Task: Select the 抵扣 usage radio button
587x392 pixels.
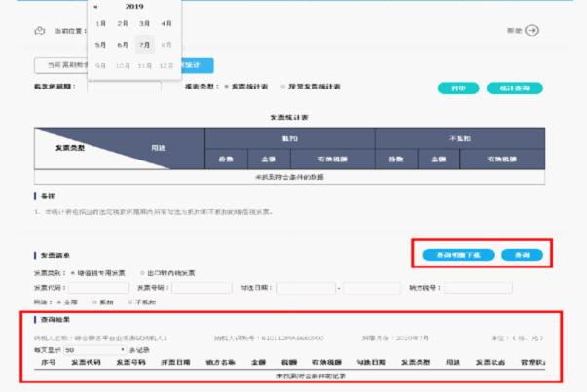Action: click(94, 302)
